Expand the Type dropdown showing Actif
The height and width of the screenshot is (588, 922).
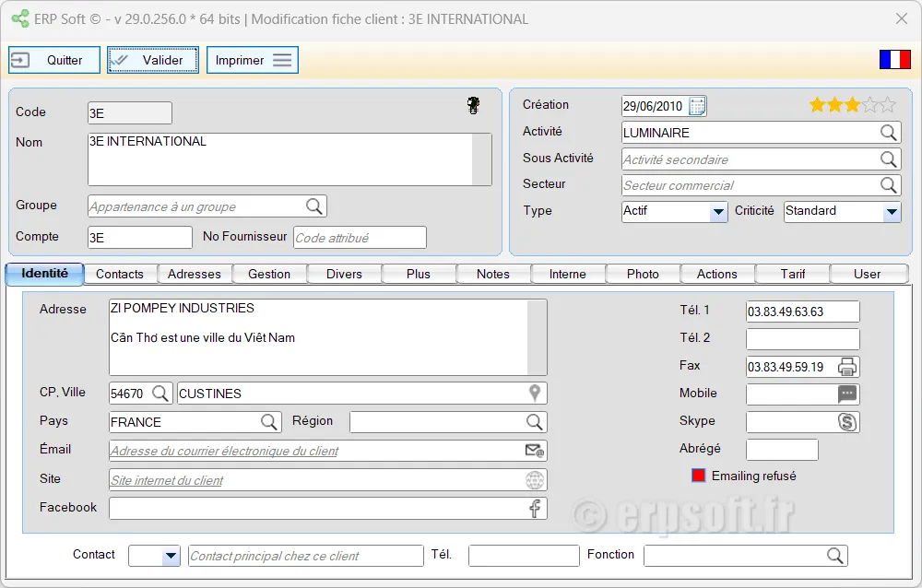point(719,212)
